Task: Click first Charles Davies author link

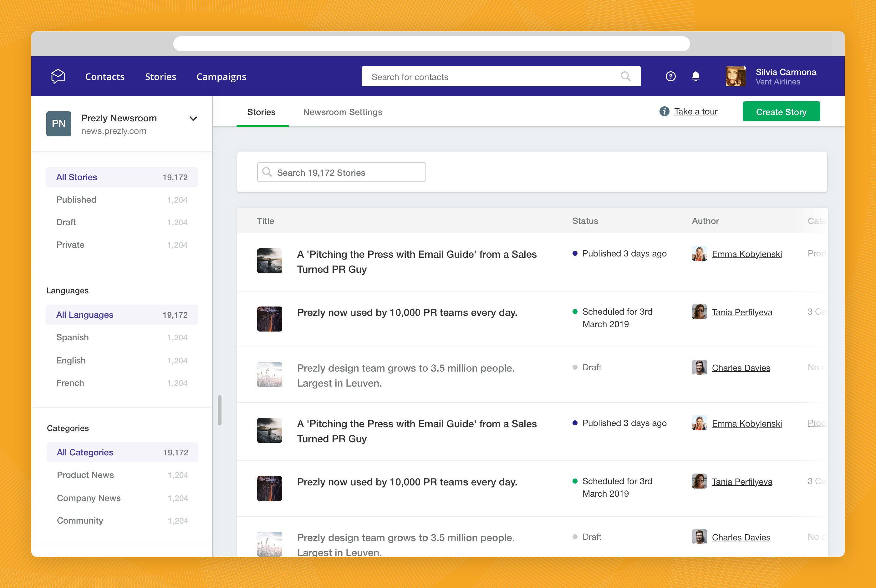Action: [x=741, y=368]
